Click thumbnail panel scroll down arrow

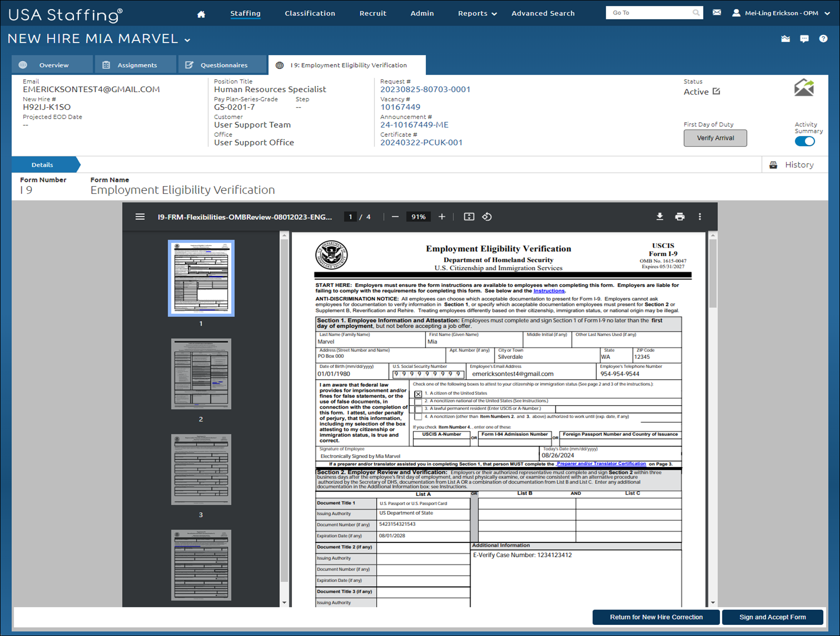click(284, 603)
